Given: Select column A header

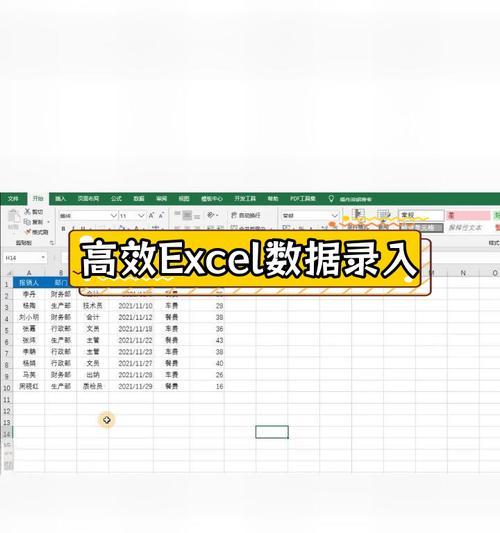Looking at the screenshot, I should [29, 273].
